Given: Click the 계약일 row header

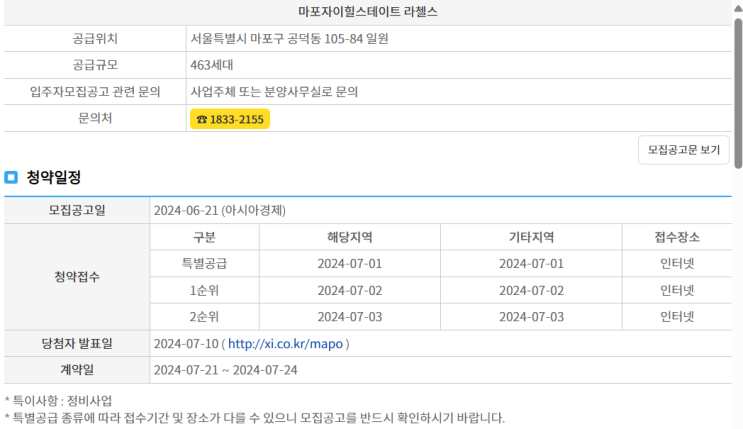Looking at the screenshot, I should tap(77, 370).
